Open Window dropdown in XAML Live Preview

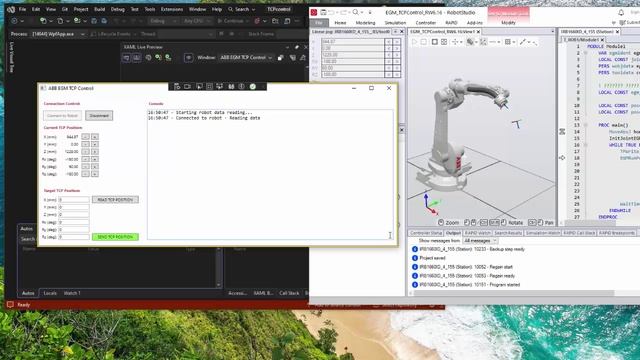(x=245, y=58)
